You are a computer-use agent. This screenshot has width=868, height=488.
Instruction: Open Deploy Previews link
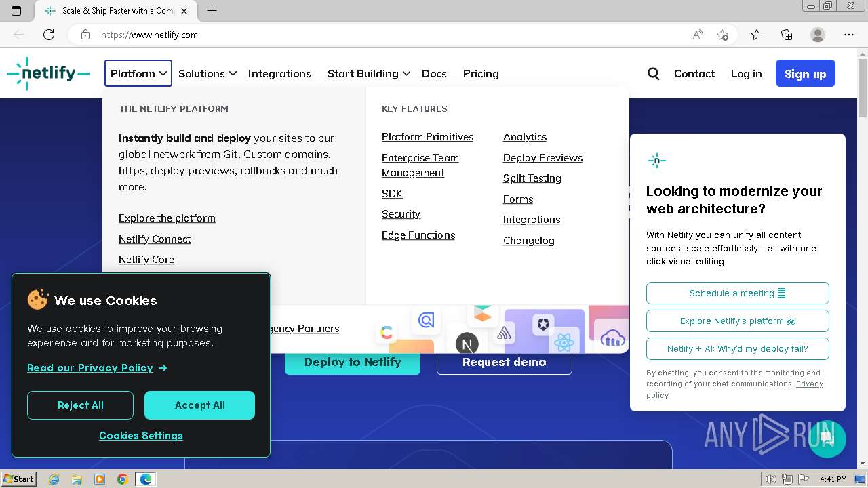542,158
